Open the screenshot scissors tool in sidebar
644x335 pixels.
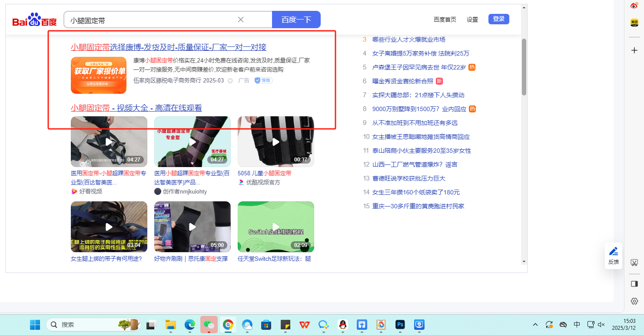[x=634, y=263]
